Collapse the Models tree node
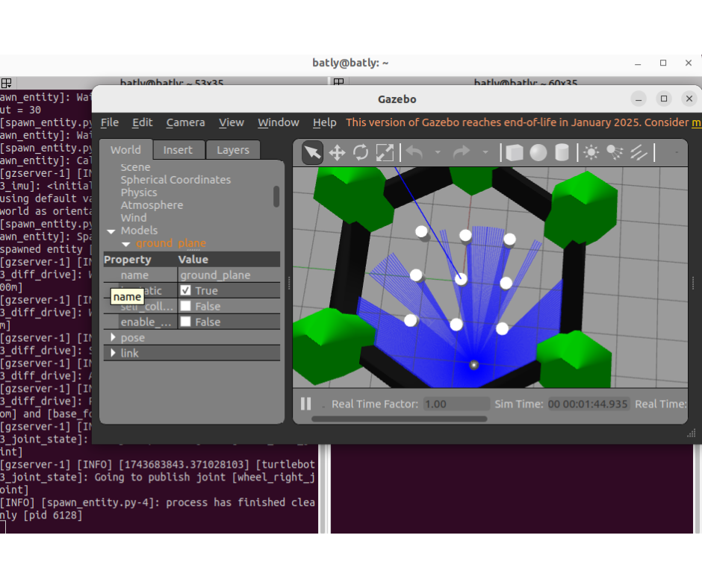Screen dimensions: 702x588 tap(111, 231)
